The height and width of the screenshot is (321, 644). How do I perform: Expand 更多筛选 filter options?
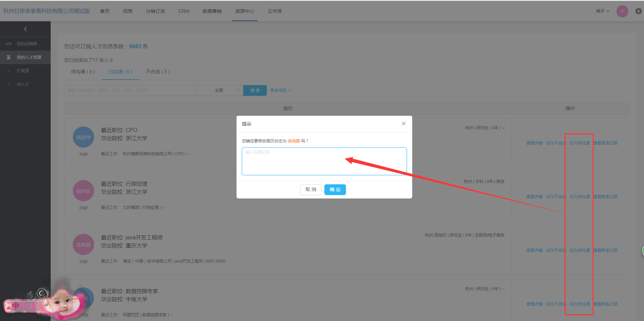[x=281, y=90]
